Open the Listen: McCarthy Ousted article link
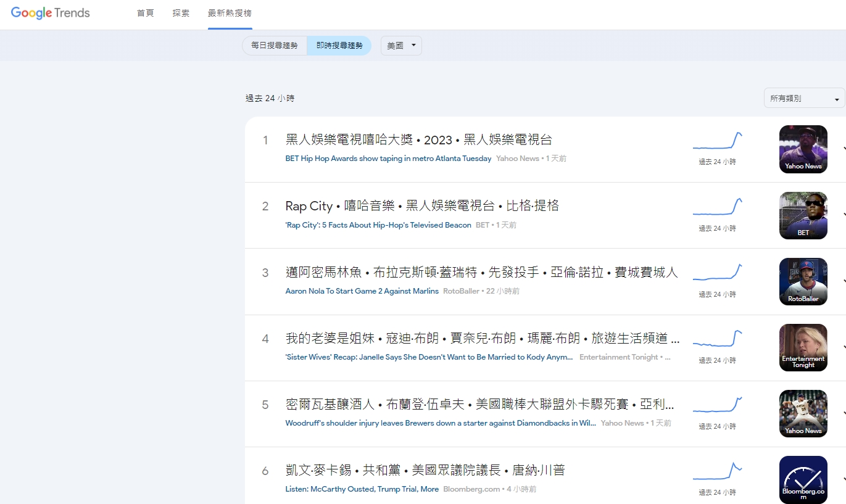Viewport: 846px width, 504px height. coord(362,489)
